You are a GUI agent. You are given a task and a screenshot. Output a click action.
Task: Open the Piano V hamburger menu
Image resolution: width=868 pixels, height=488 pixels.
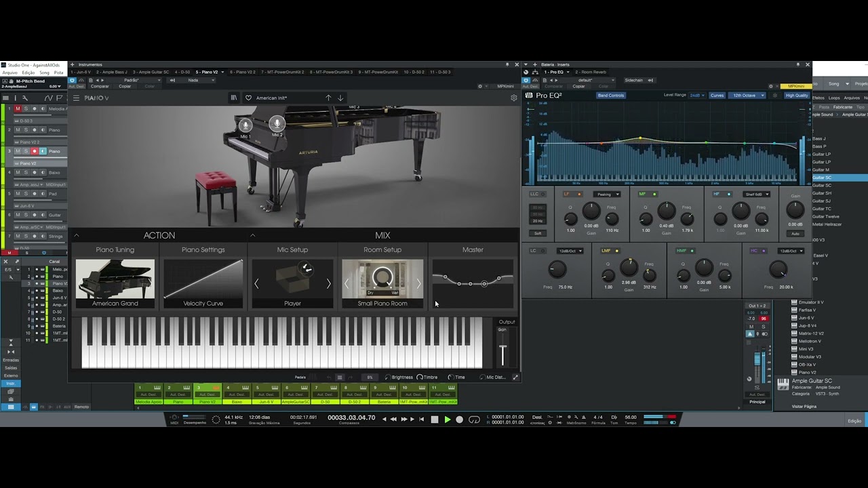coord(76,98)
